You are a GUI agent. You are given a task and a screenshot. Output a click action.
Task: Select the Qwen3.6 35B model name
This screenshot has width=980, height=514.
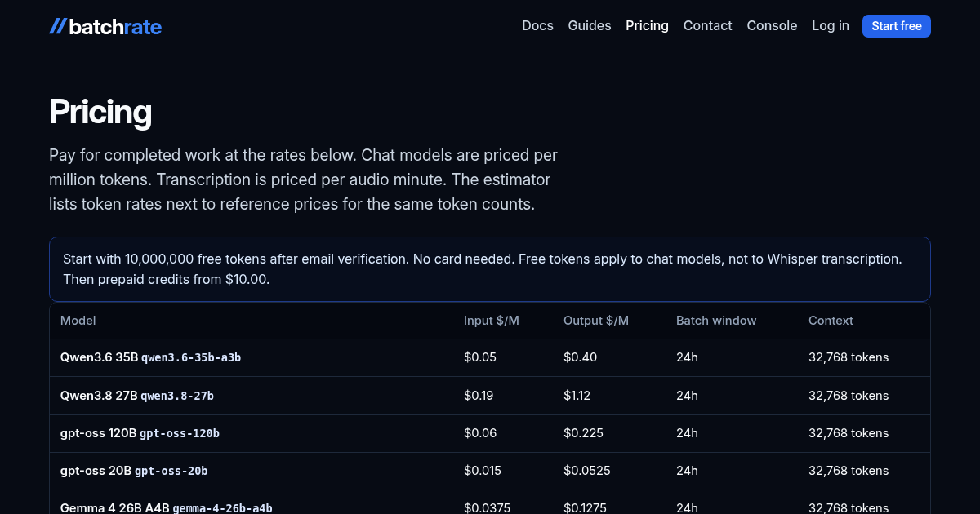tap(99, 357)
